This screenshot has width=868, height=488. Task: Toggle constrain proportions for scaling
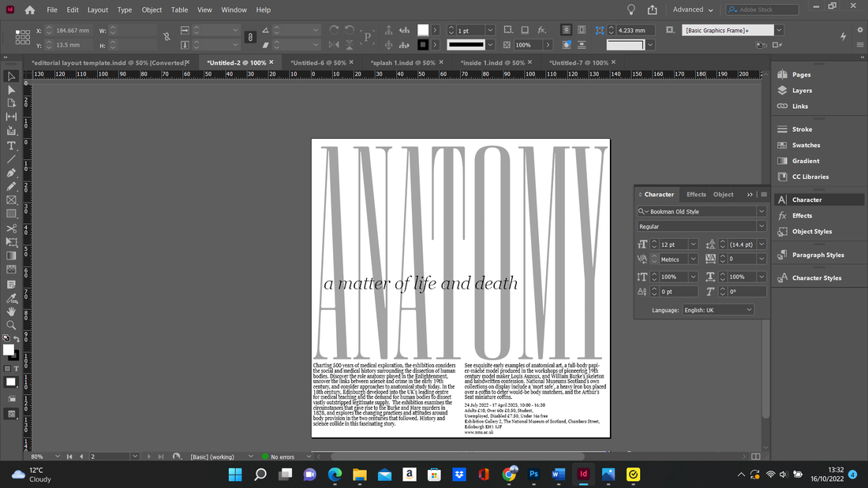[x=250, y=37]
